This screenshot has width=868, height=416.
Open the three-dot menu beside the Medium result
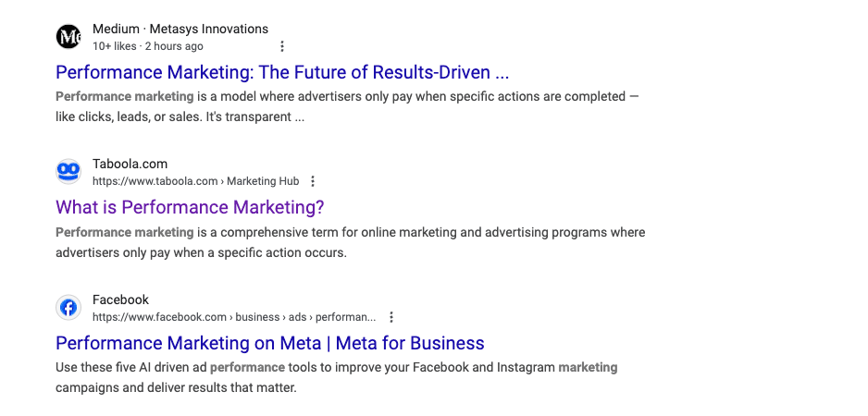[x=282, y=46]
